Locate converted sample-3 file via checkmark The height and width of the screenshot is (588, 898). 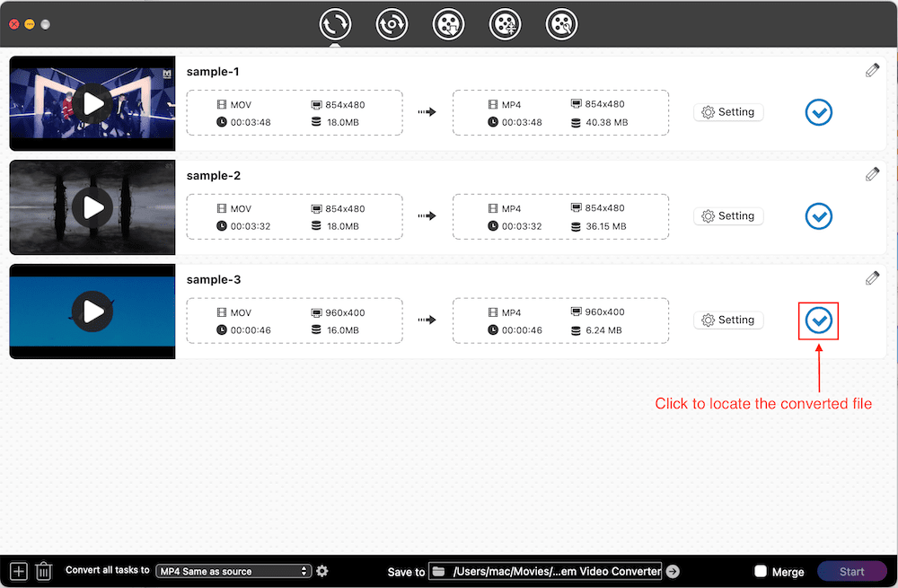819,320
